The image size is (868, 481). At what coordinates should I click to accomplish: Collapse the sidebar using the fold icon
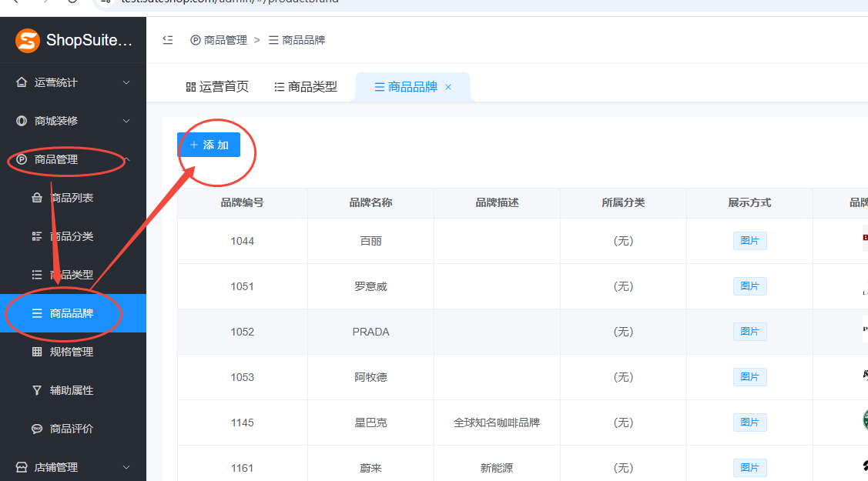point(168,40)
